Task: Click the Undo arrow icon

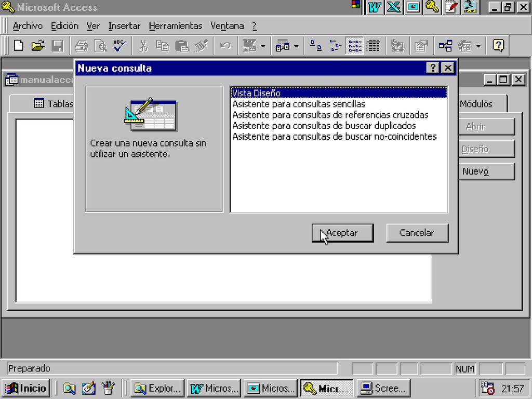Action: [x=225, y=46]
